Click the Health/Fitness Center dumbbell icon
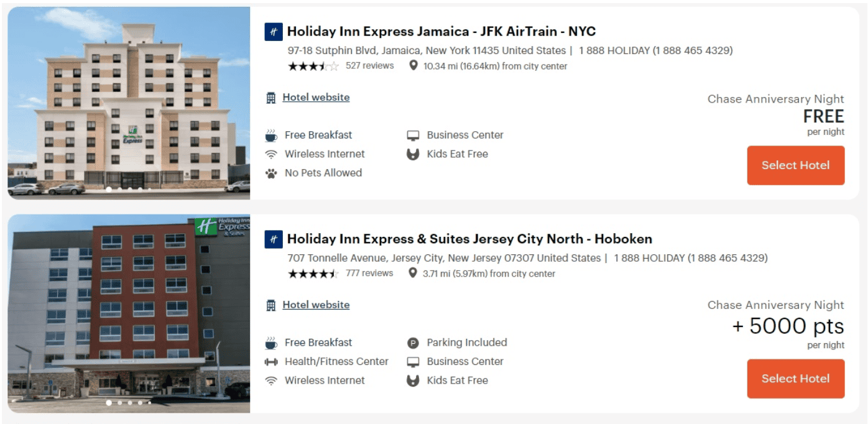Viewport: 868px width, 424px height. [271, 361]
